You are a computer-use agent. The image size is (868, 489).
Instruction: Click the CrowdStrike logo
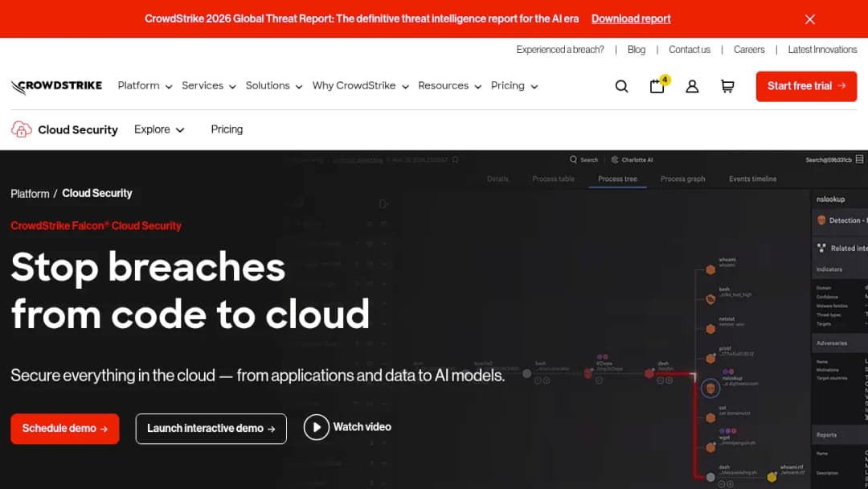click(56, 86)
